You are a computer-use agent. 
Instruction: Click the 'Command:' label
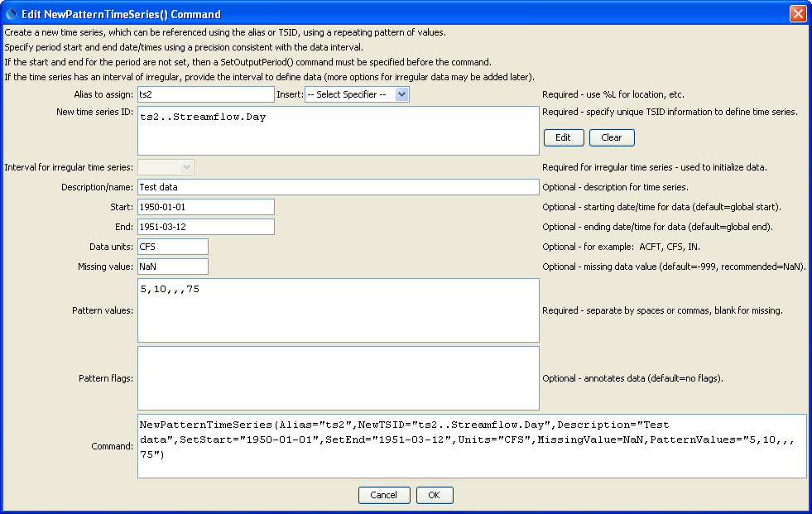pyautogui.click(x=113, y=446)
